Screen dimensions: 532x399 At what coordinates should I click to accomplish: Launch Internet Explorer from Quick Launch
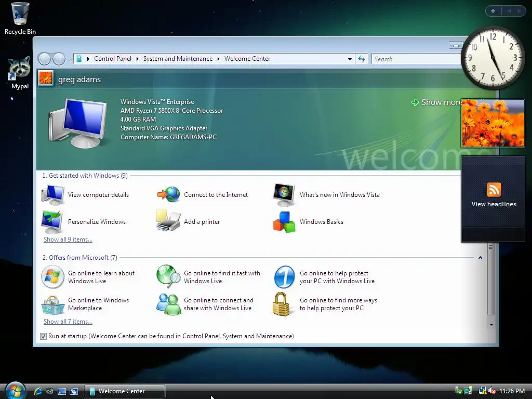(38, 391)
